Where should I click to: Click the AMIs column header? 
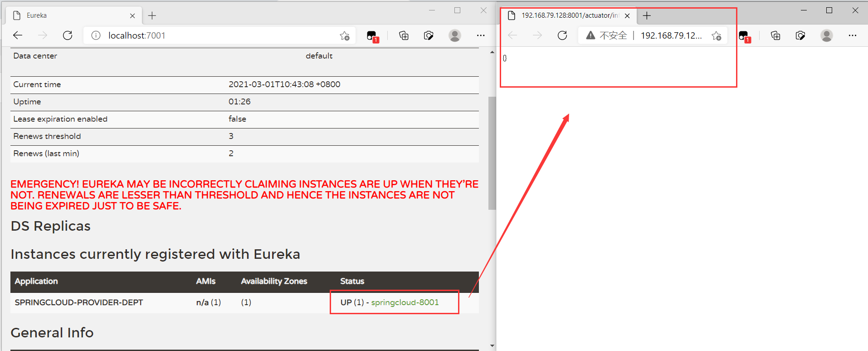[x=206, y=281]
